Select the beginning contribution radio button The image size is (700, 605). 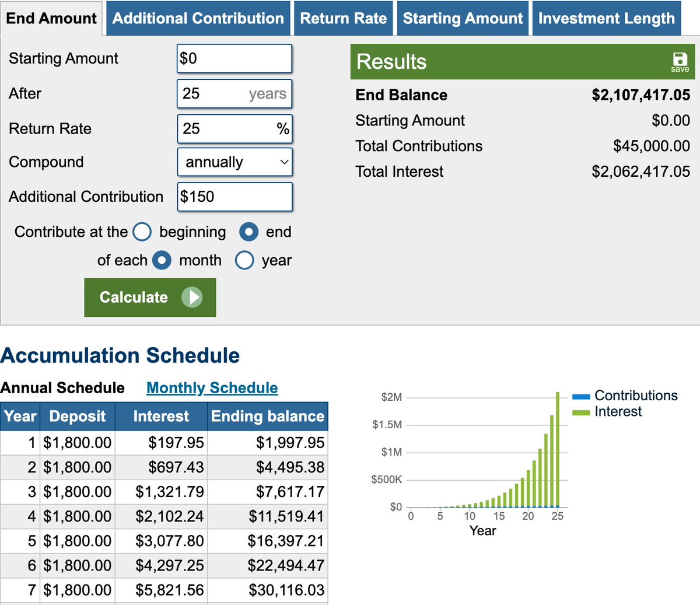(142, 232)
